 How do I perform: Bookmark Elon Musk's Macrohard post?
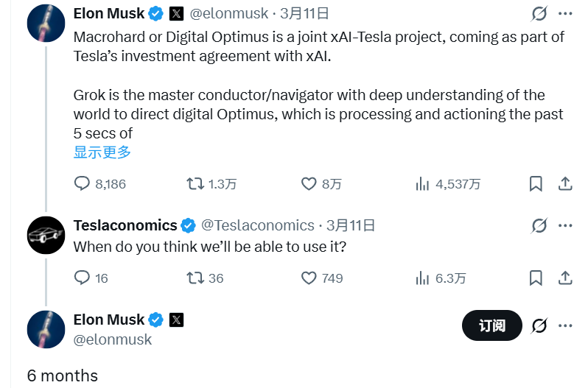(536, 183)
